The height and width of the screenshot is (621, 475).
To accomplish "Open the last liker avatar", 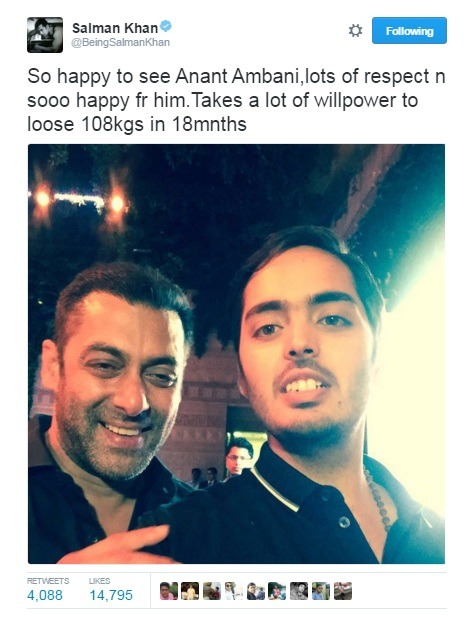I will point(342,591).
